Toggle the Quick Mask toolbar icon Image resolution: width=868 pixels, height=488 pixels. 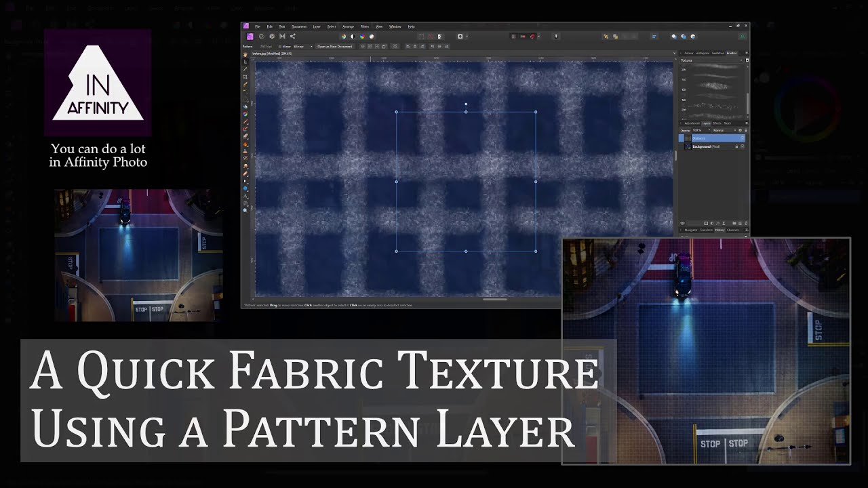460,36
